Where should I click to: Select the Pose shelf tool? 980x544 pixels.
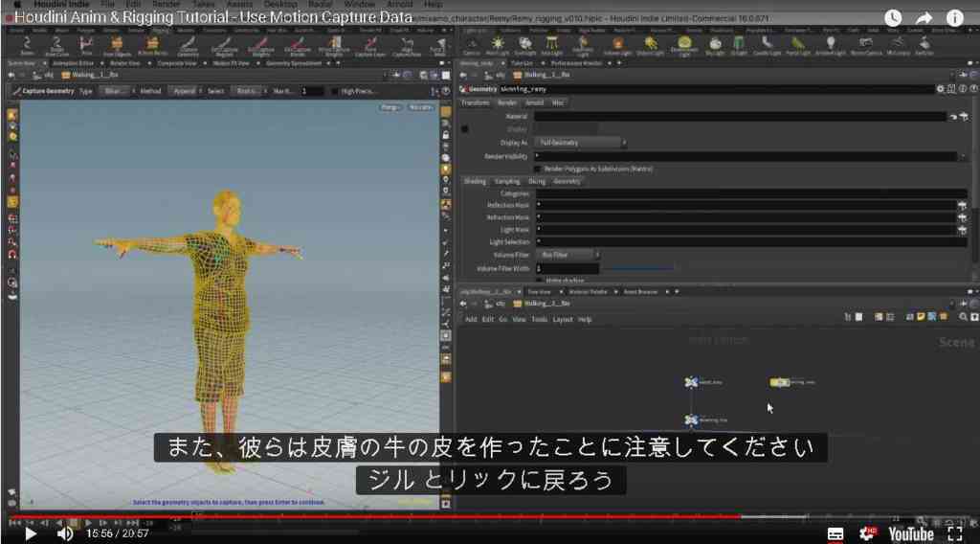click(x=86, y=45)
